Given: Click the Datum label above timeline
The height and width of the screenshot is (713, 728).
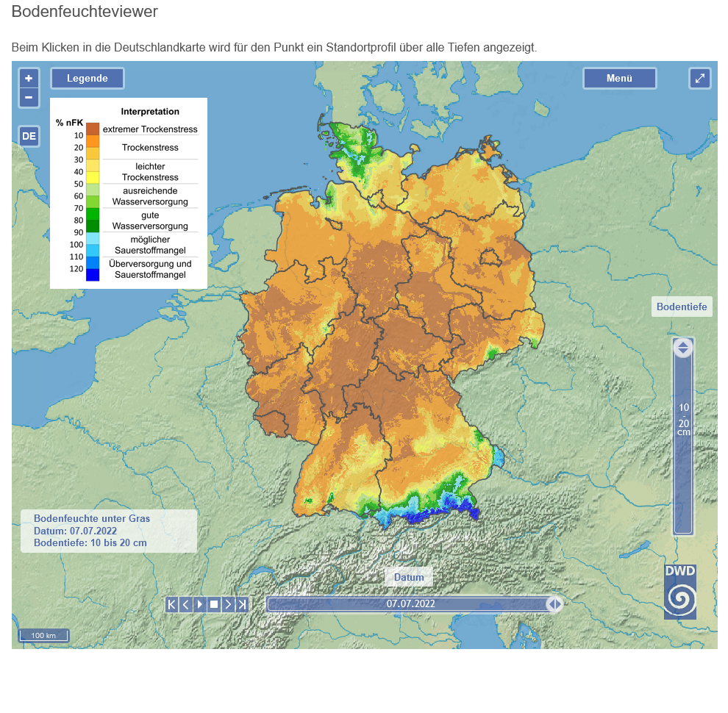Looking at the screenshot, I should [x=409, y=577].
